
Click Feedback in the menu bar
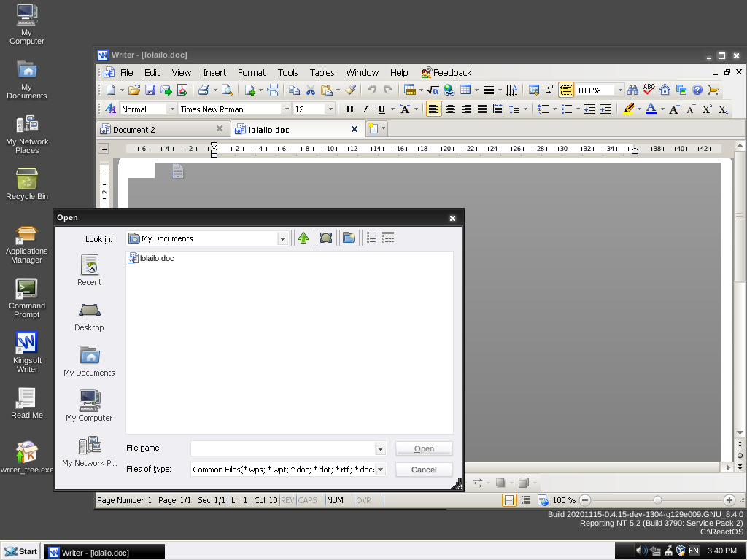pos(446,72)
